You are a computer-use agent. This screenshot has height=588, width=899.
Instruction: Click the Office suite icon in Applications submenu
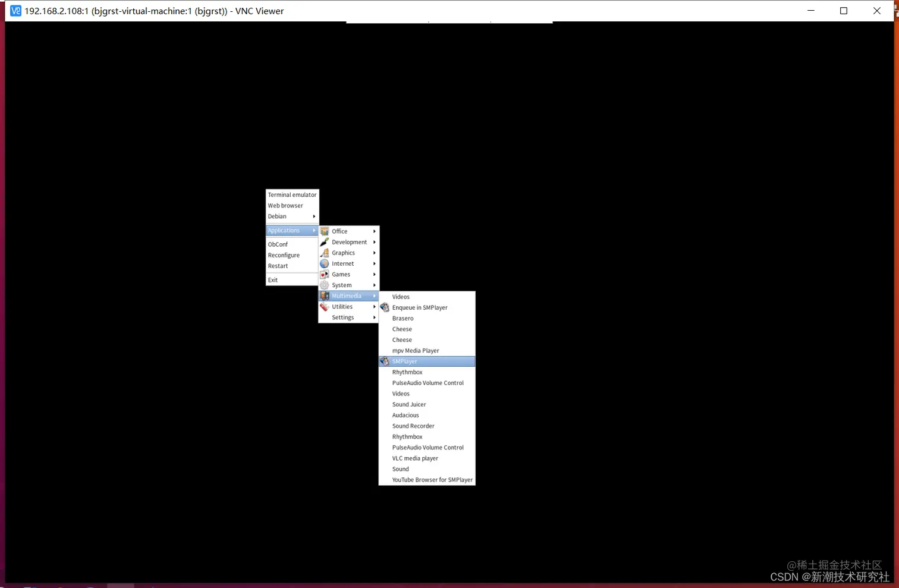[325, 231]
